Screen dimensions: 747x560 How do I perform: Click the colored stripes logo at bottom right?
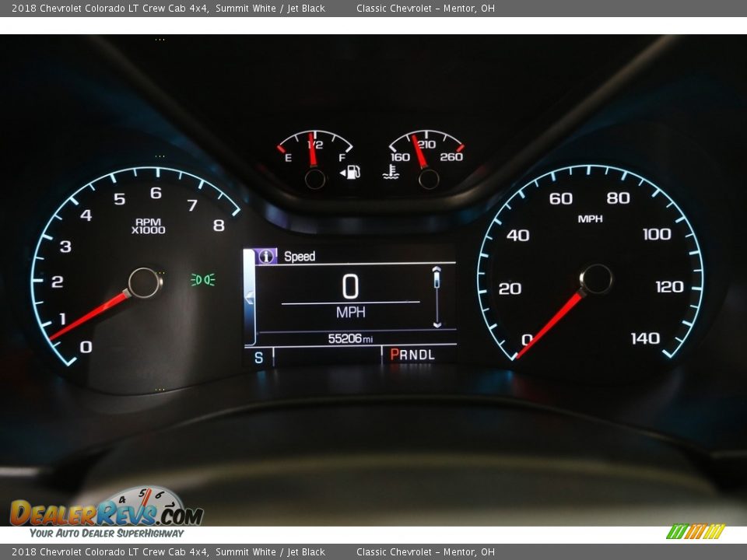point(695,532)
